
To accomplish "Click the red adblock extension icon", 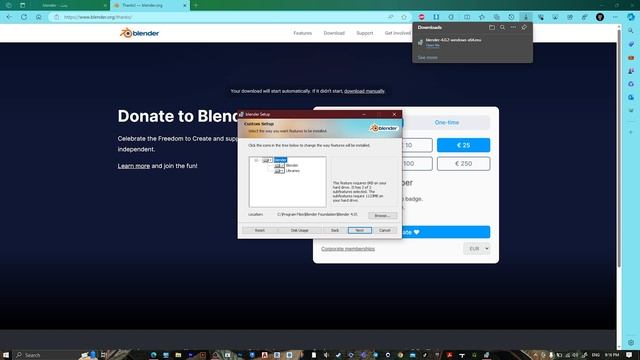I will pyautogui.click(x=422, y=17).
